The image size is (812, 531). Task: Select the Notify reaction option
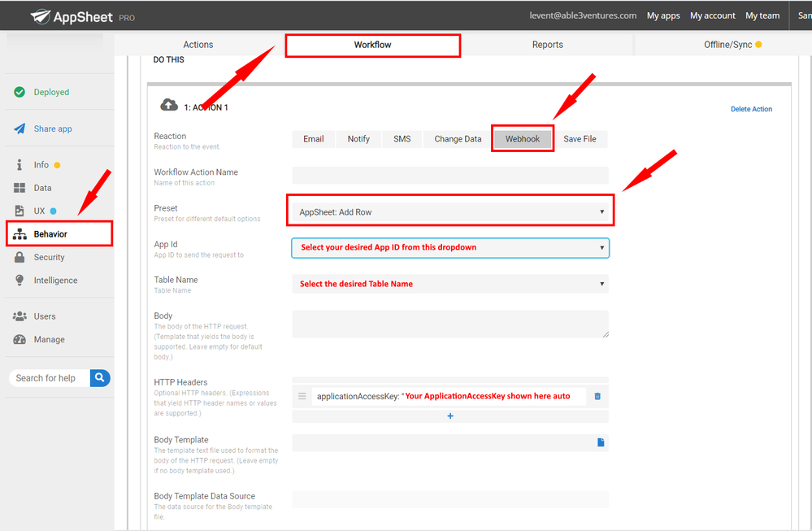click(x=358, y=139)
